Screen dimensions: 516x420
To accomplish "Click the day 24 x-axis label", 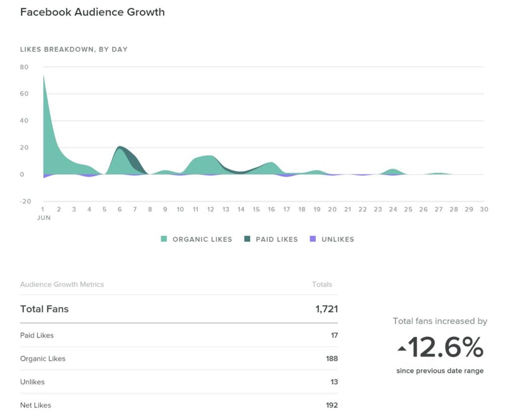I will (x=393, y=209).
